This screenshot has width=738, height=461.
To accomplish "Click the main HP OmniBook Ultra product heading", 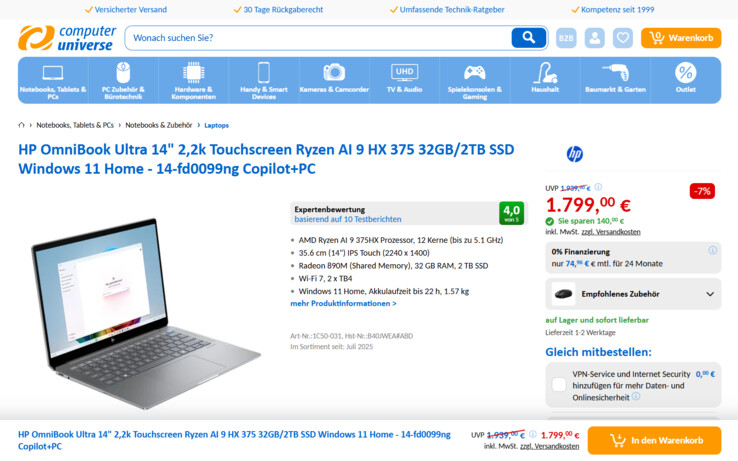I will (x=266, y=159).
